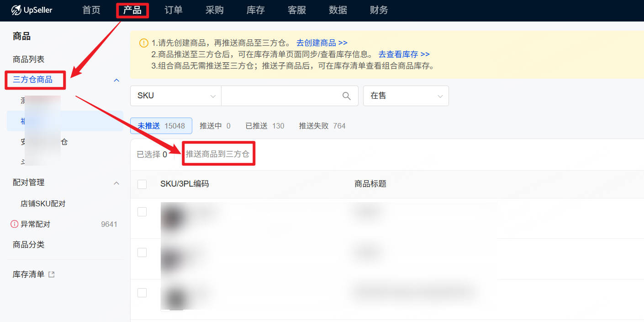The image size is (644, 322).
Task: Click the 去查看库存 link
Action: click(404, 54)
